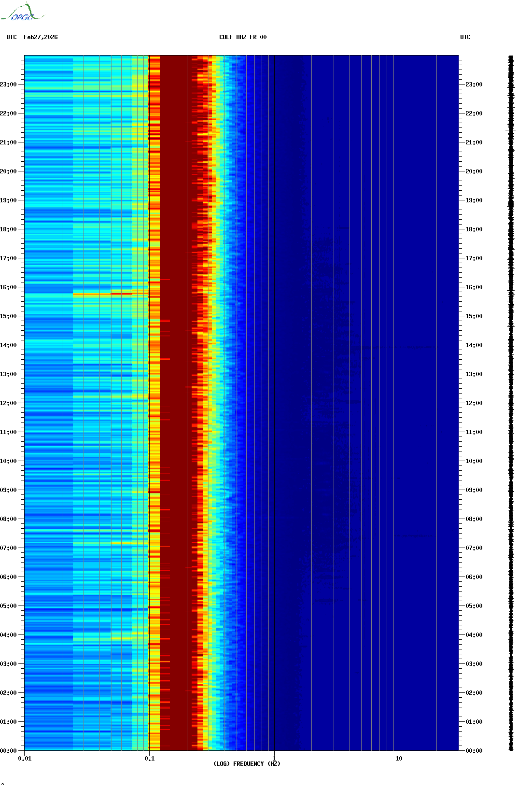Screen dimensions: 532x789
Task: Click 14:00 on the right time axis
Action: pyautogui.click(x=474, y=345)
